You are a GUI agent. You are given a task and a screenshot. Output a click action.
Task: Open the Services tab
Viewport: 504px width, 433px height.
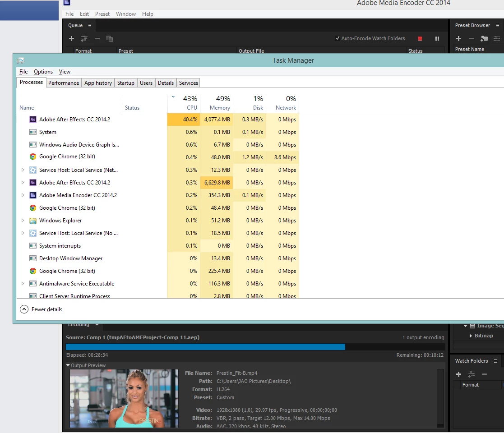[x=188, y=83]
